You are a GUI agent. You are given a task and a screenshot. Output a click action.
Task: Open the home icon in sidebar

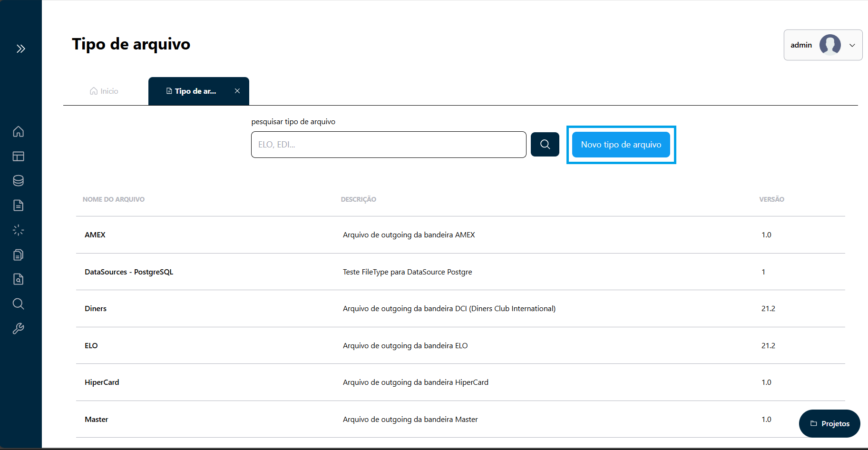(x=19, y=131)
